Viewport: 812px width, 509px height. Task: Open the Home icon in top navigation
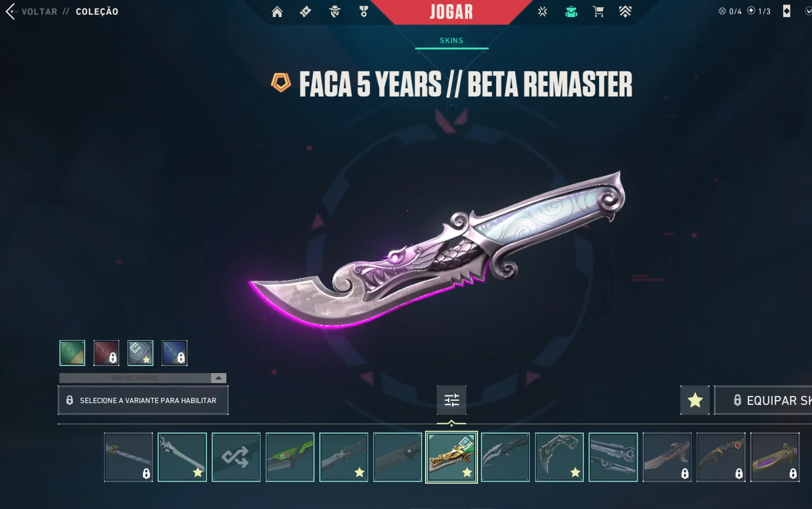[277, 12]
